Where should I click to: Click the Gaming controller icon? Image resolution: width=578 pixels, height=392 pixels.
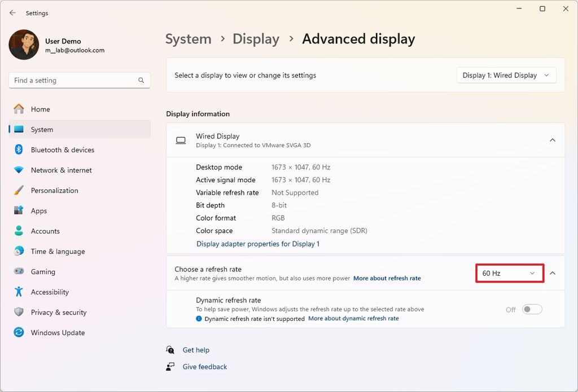19,271
